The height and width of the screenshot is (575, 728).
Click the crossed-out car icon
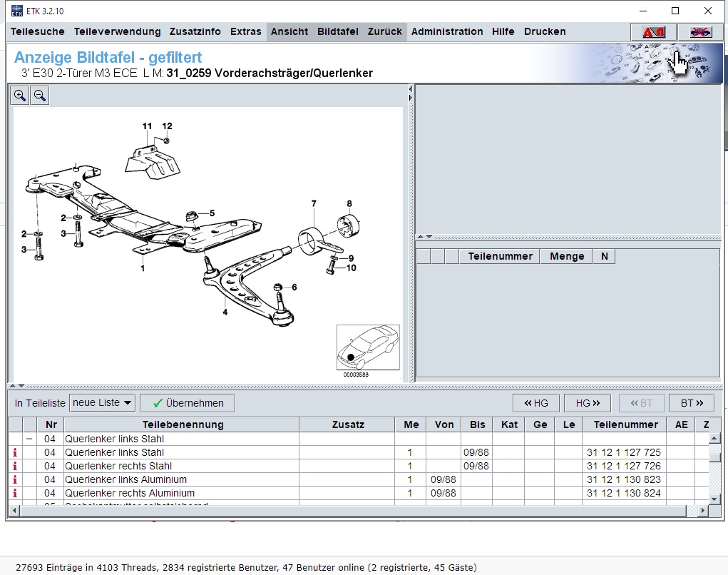pos(700,32)
